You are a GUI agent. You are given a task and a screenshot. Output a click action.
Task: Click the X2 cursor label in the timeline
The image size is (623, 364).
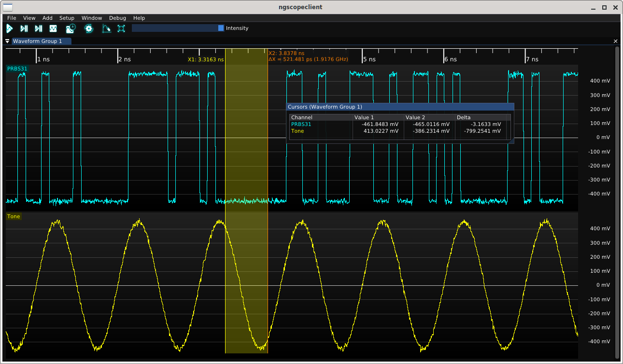[286, 53]
